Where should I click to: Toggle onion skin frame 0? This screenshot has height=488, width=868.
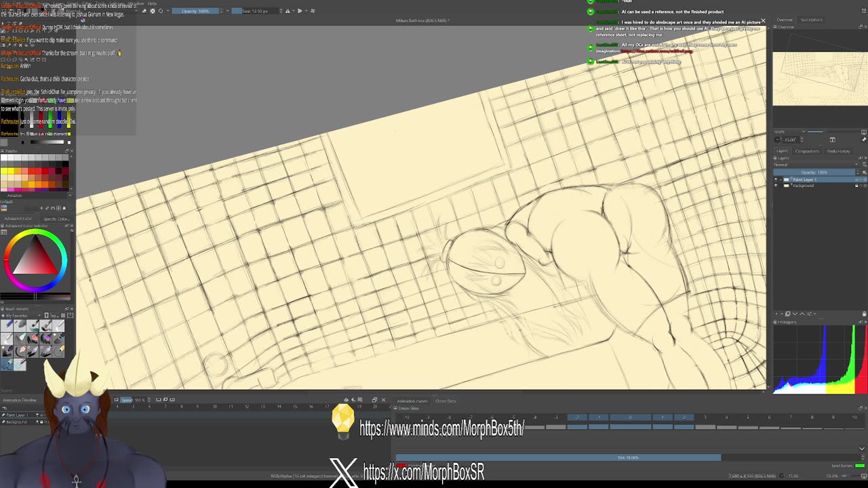click(631, 418)
